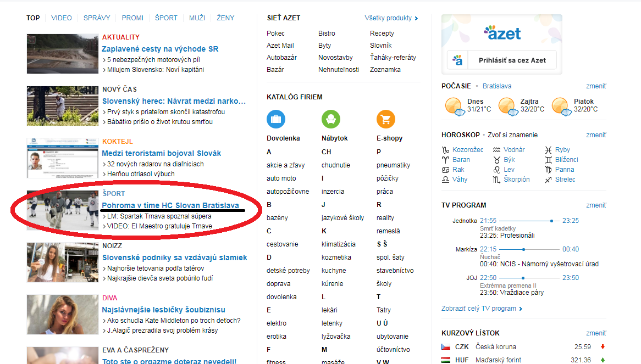The image size is (641, 364).
Task: Open the E-shopy shopping cart icon
Action: (x=386, y=119)
